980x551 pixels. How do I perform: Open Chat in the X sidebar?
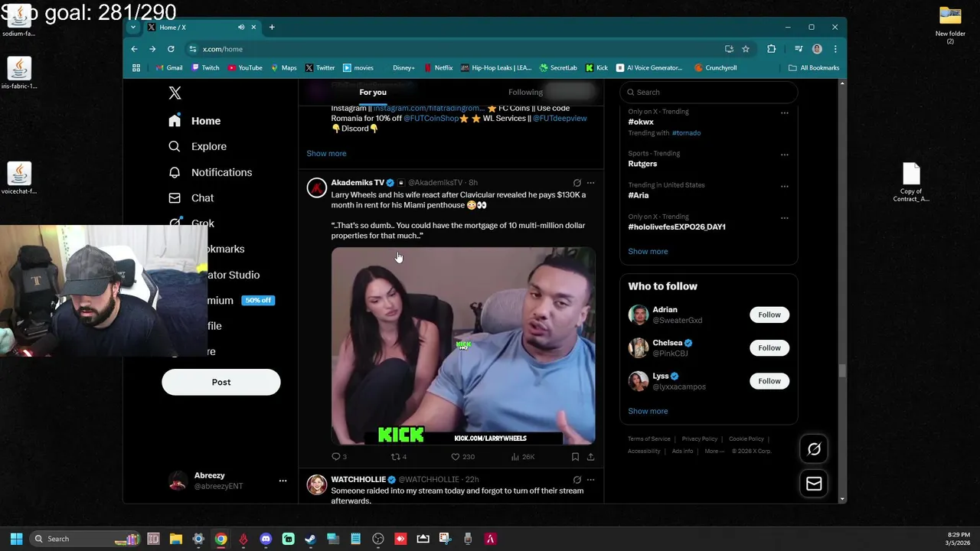click(191, 197)
